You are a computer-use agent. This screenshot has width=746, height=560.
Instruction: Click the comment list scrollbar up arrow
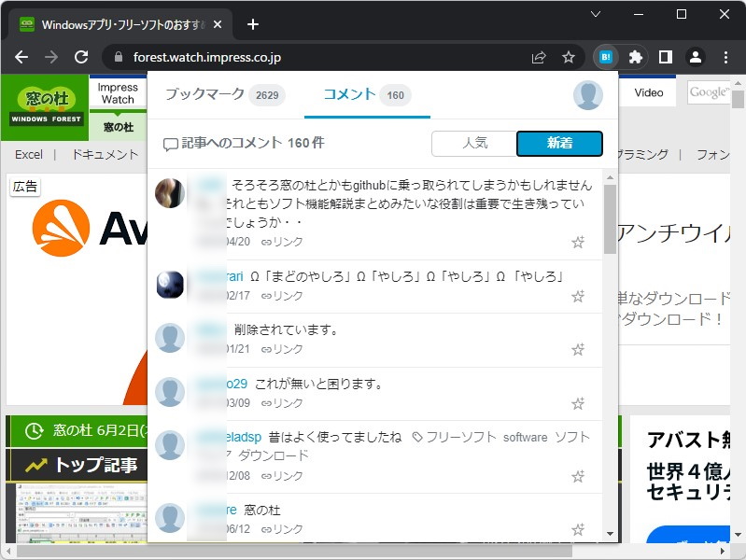click(610, 177)
